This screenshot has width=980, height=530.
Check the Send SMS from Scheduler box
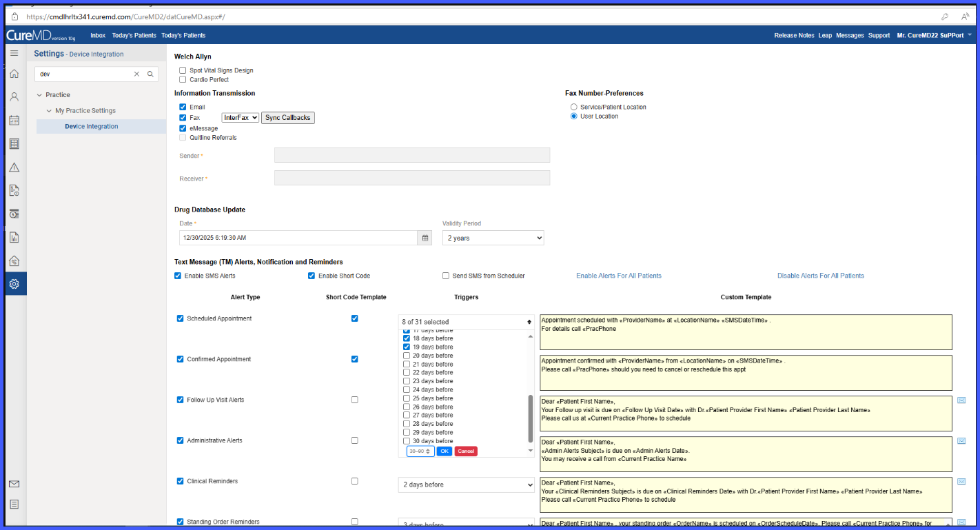pos(446,276)
